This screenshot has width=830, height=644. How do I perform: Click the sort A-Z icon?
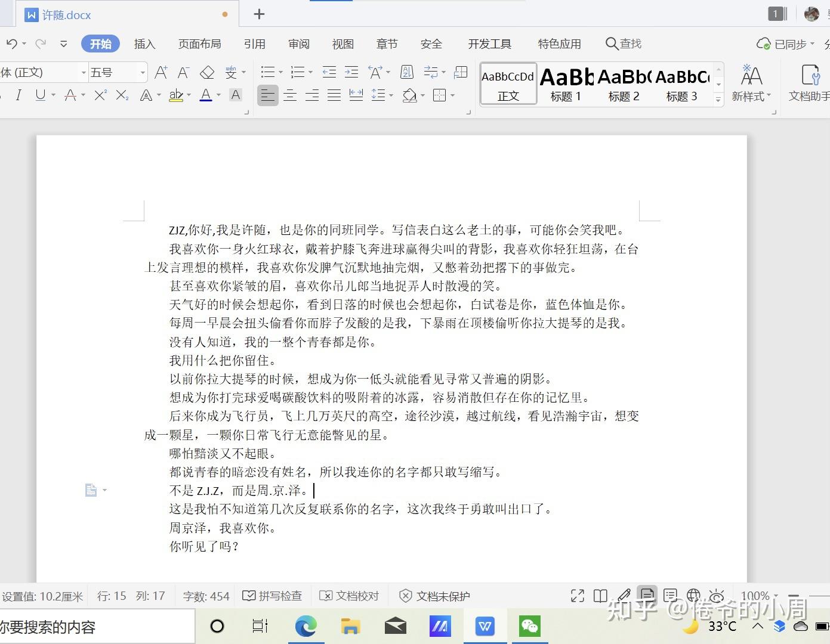click(407, 73)
